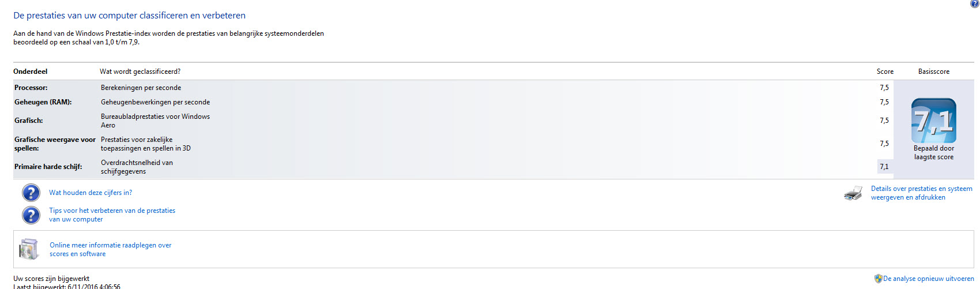Screen dimensions: 980x289
Task: Select the Processor row label
Action: point(31,88)
